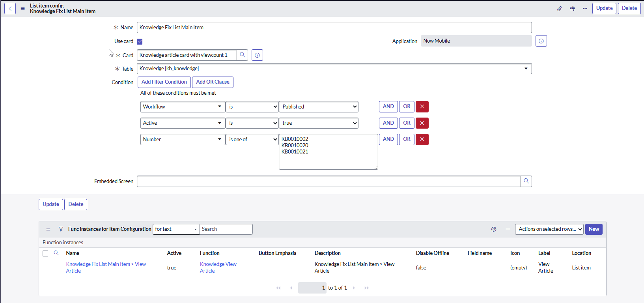Screen dimensions: 644x303
Task: Select the Function instances row checkbox
Action: pyautogui.click(x=45, y=253)
